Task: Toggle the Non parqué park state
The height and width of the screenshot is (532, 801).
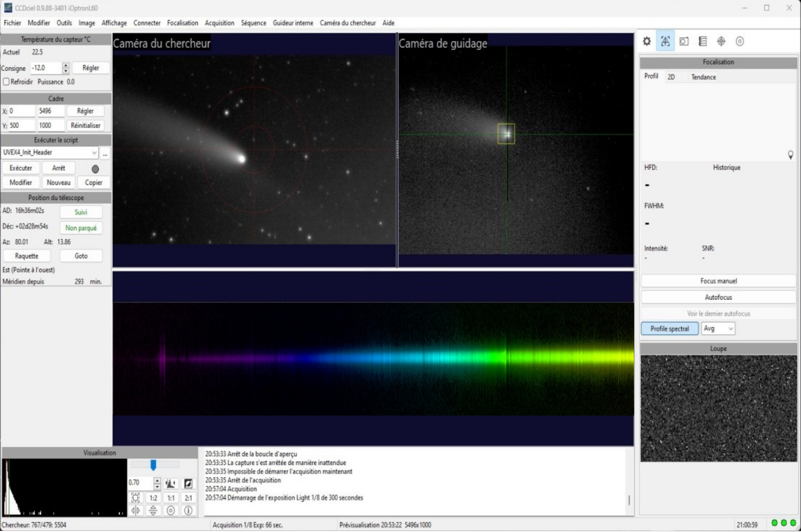Action: click(81, 228)
